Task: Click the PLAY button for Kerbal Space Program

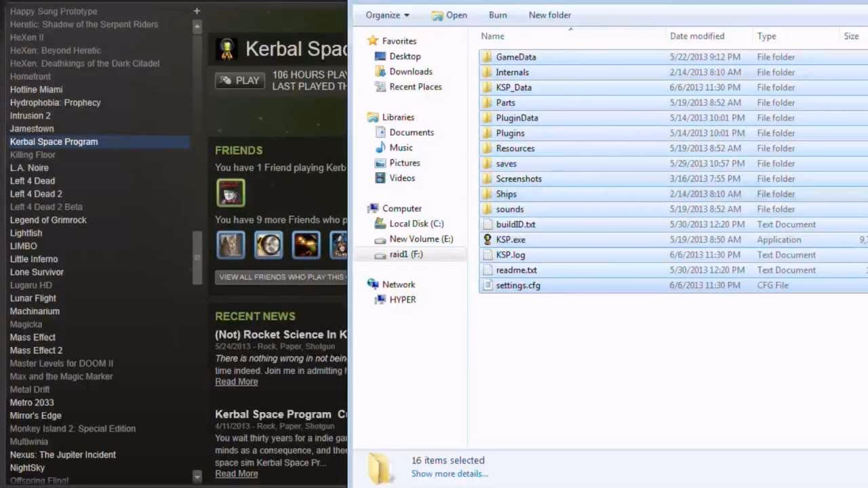Action: point(239,80)
